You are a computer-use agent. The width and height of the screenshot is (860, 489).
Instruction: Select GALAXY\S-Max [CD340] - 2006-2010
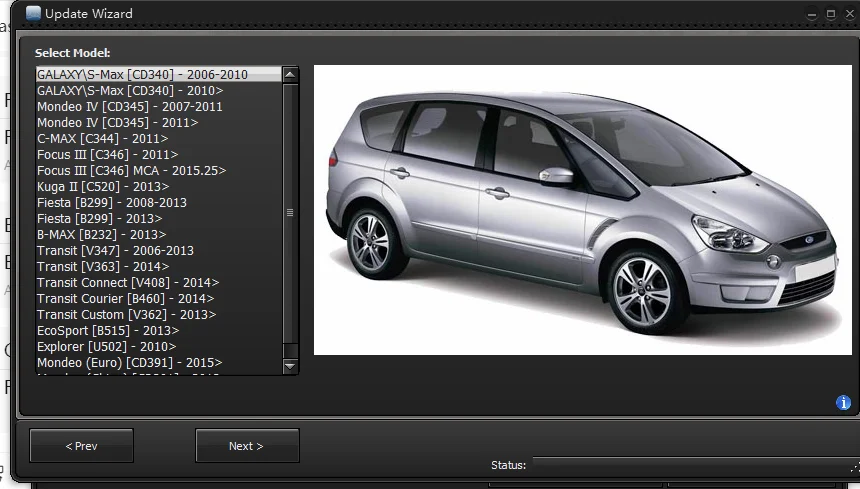tap(159, 75)
